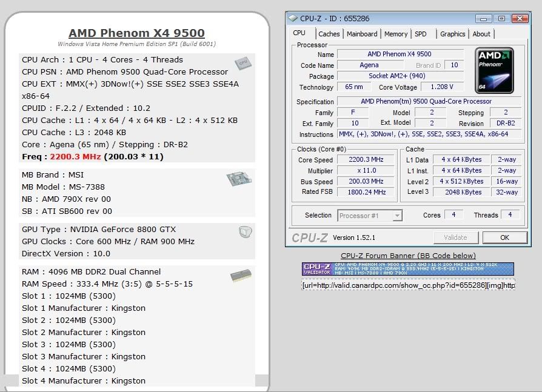Click the Brand ID value 10
The width and height of the screenshot is (542, 392).
pos(454,65)
